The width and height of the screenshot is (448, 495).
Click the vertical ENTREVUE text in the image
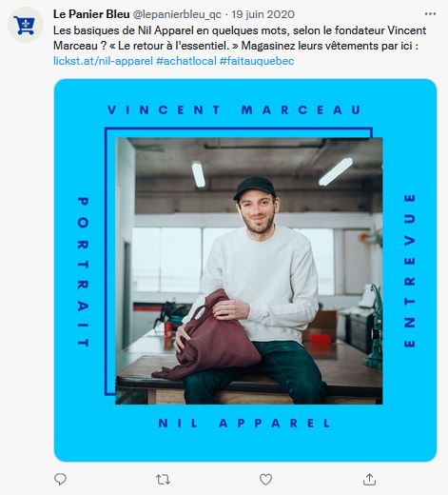(409, 270)
